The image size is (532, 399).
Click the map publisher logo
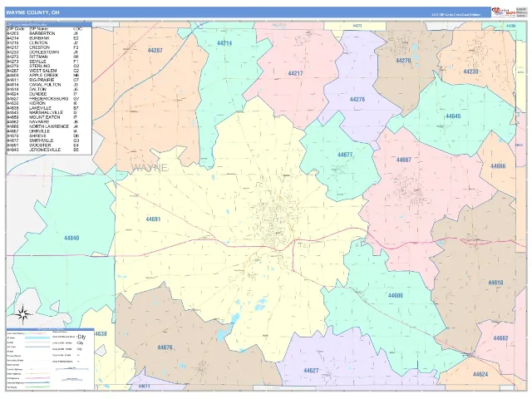click(x=504, y=12)
